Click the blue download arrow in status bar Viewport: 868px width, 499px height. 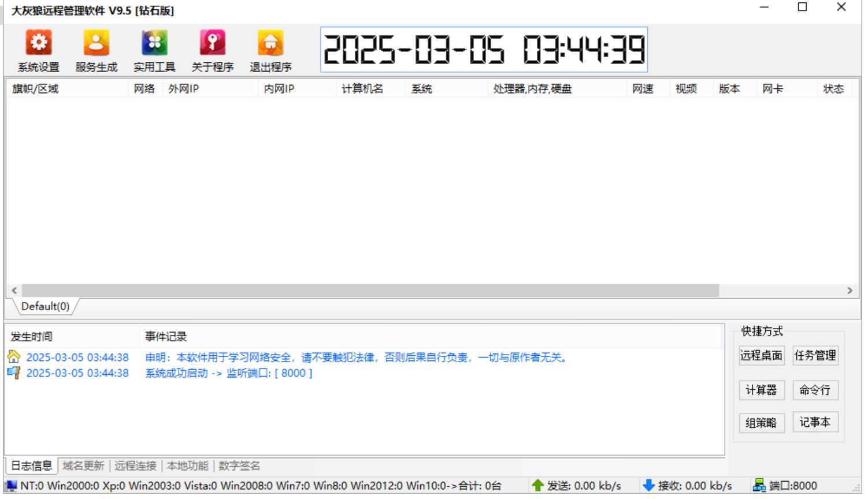[648, 486]
